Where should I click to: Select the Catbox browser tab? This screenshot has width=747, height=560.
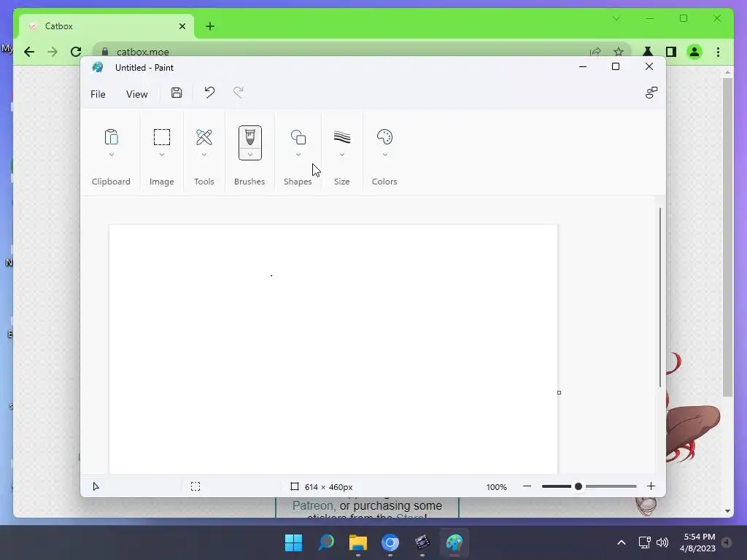tap(107, 26)
